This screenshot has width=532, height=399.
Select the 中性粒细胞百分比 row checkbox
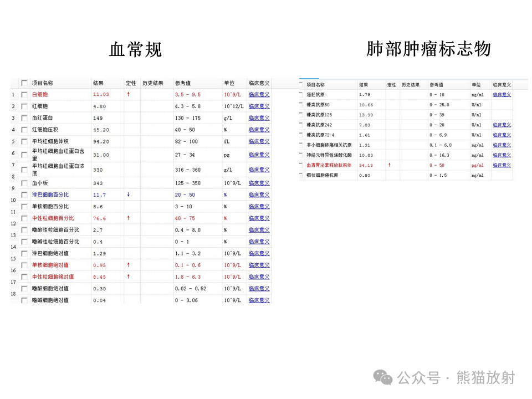pos(24,218)
